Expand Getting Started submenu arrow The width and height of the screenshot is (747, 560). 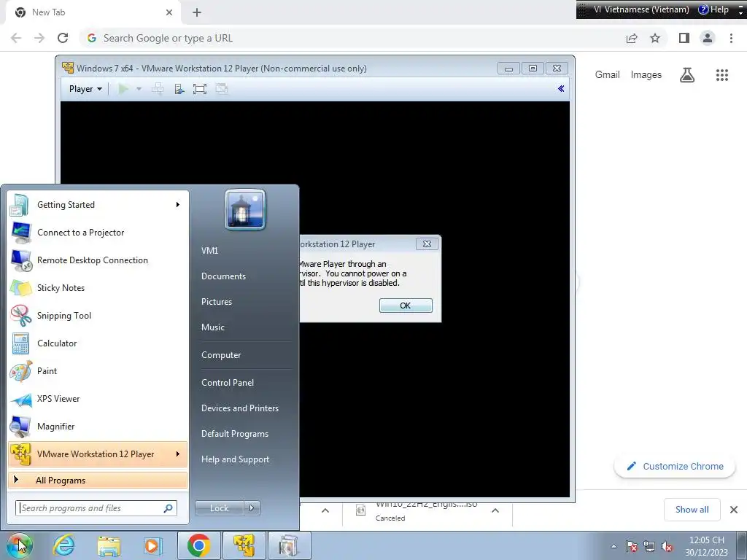click(178, 205)
